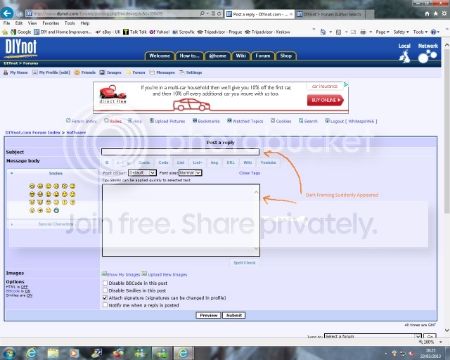Viewport: 450px width, 360px height.
Task: Tick Disable Smilies in this post
Action: tap(105, 290)
